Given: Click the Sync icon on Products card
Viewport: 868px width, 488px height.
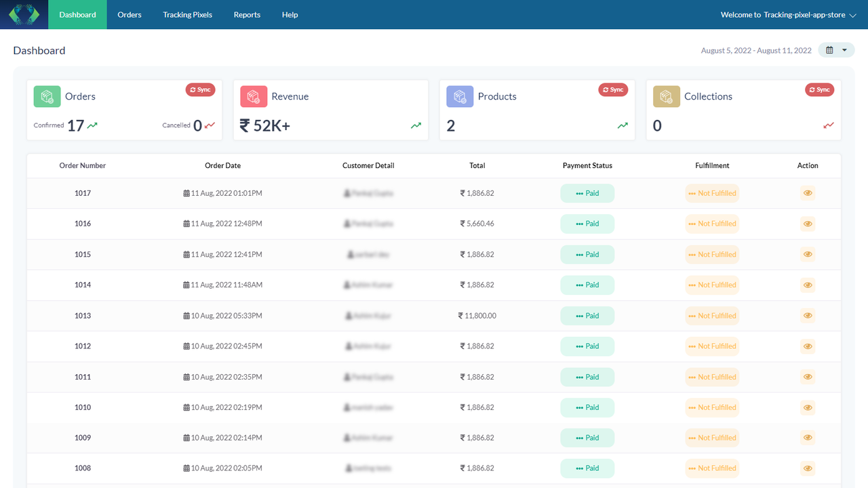Looking at the screenshot, I should point(613,89).
